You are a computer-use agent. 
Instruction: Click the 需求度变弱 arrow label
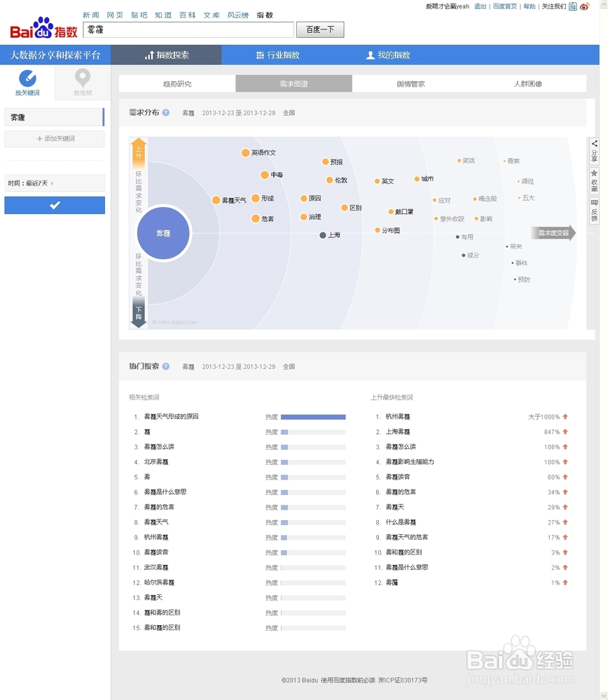(x=553, y=233)
